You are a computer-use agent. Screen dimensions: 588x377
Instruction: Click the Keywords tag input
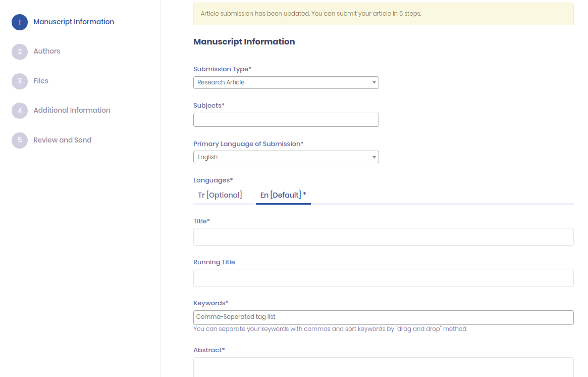383,317
